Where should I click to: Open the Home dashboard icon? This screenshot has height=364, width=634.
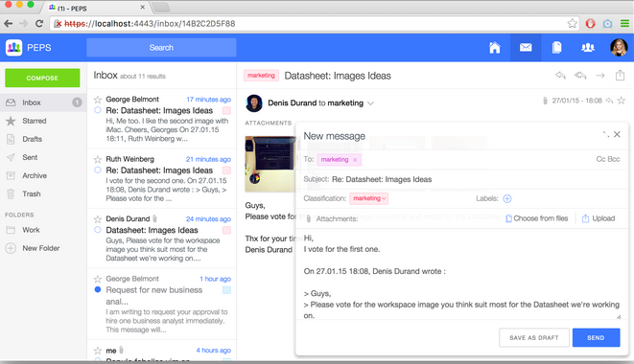click(x=494, y=48)
